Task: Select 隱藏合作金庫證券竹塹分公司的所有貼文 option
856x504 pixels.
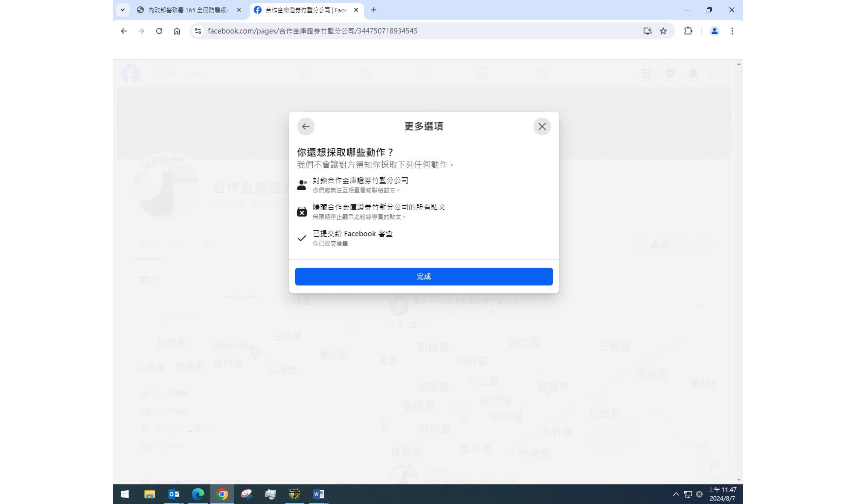Action: click(379, 207)
